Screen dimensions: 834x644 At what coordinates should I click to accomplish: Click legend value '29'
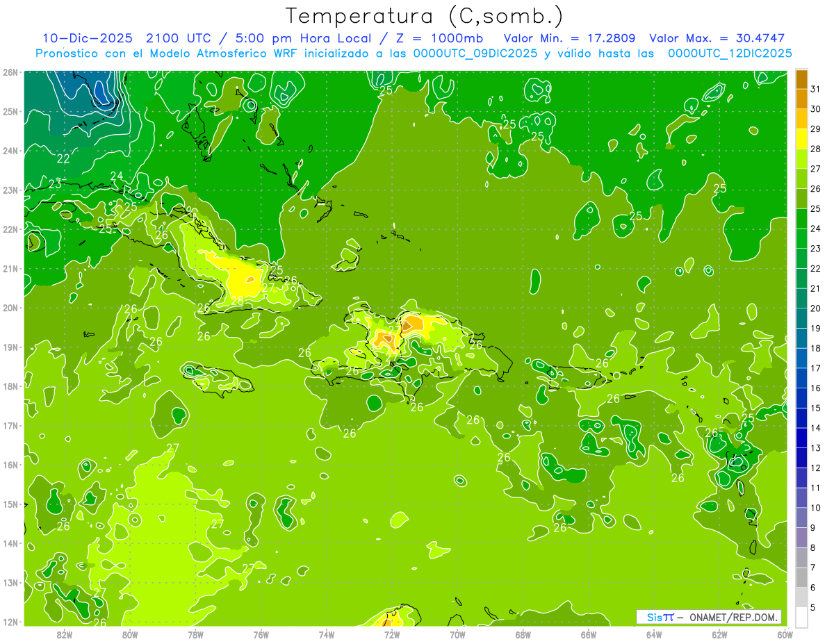point(815,129)
